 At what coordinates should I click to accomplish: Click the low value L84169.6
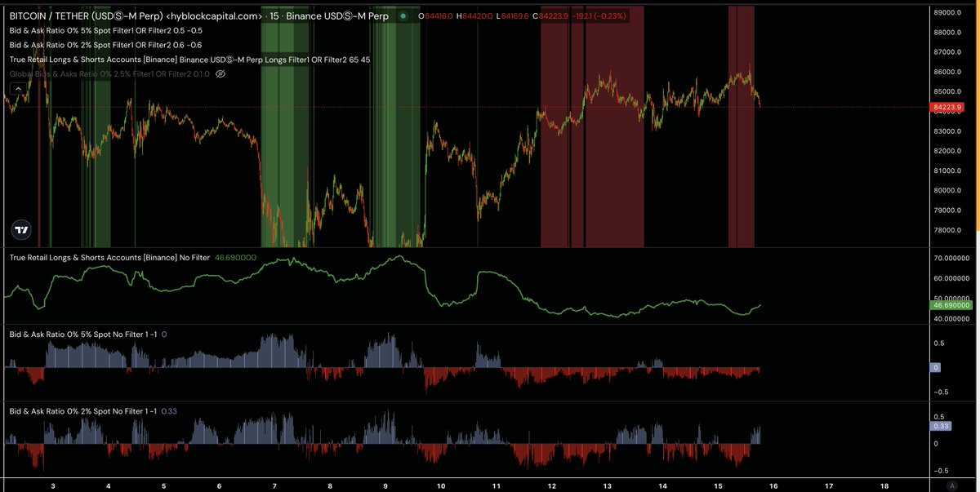click(513, 16)
